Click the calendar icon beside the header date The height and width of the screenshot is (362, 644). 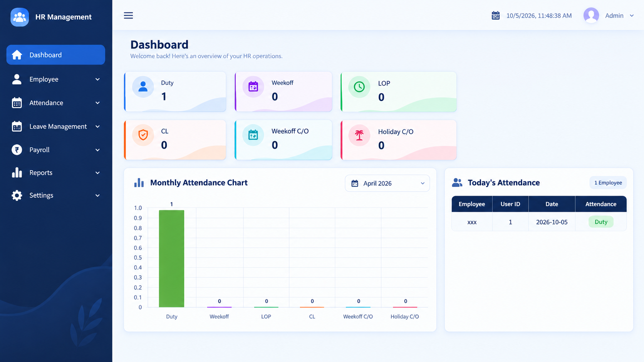[x=496, y=15]
